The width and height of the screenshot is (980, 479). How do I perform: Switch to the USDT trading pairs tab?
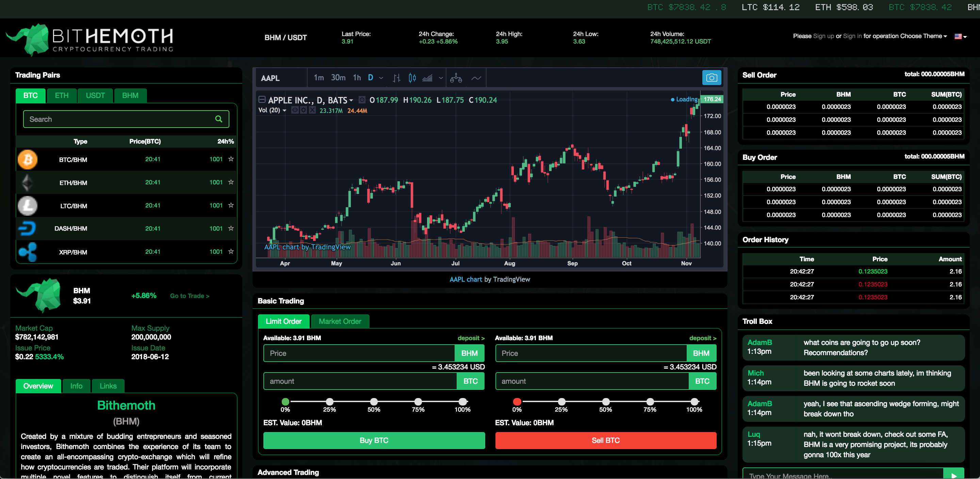point(95,96)
